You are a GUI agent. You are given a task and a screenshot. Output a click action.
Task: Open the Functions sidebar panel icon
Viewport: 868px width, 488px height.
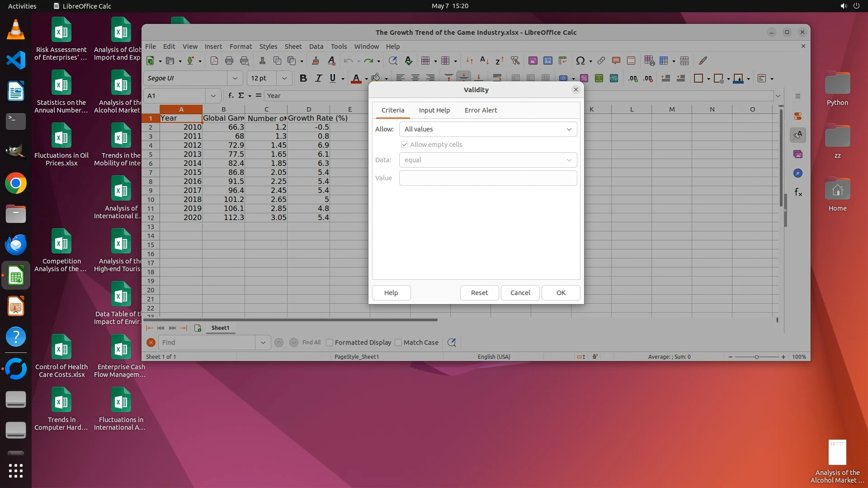(x=798, y=192)
